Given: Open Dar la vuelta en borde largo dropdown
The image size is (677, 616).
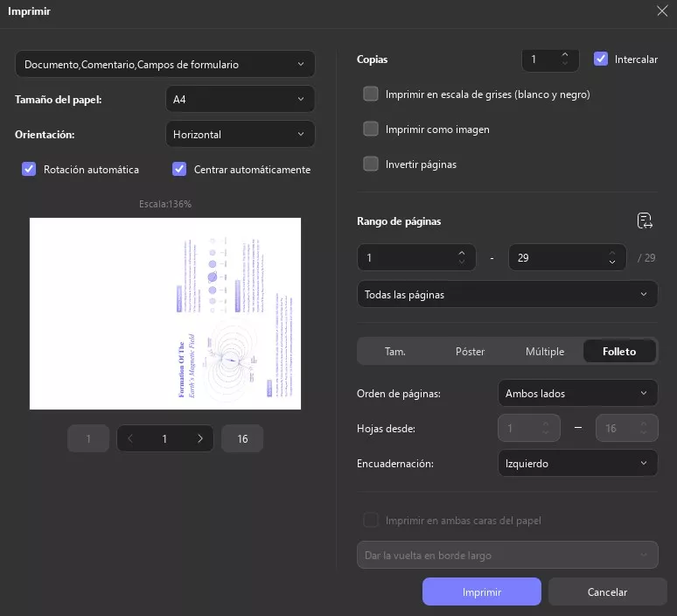Looking at the screenshot, I should 507,555.
